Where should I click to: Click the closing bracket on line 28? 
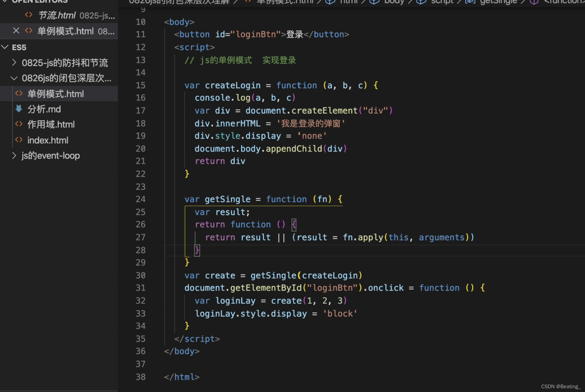point(197,250)
